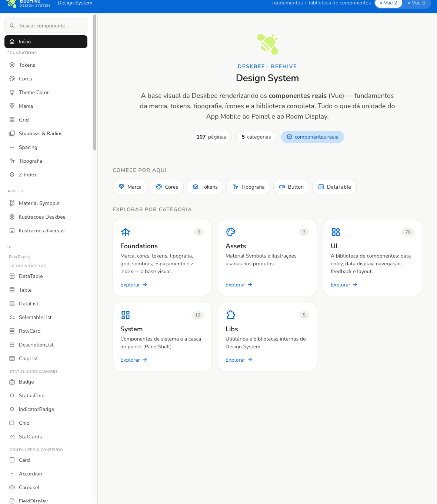Click the Marca diamond icon in sidebar
This screenshot has height=504, width=437.
[x=12, y=106]
